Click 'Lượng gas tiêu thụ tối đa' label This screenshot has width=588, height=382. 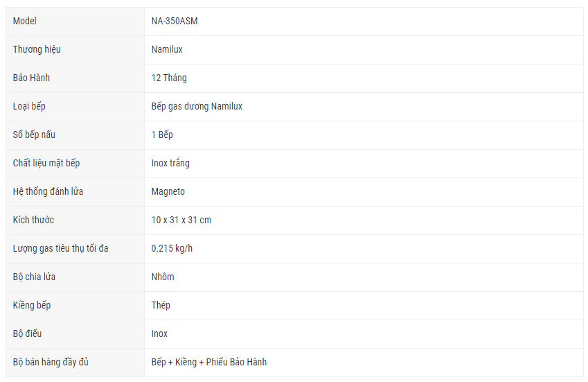click(60, 249)
